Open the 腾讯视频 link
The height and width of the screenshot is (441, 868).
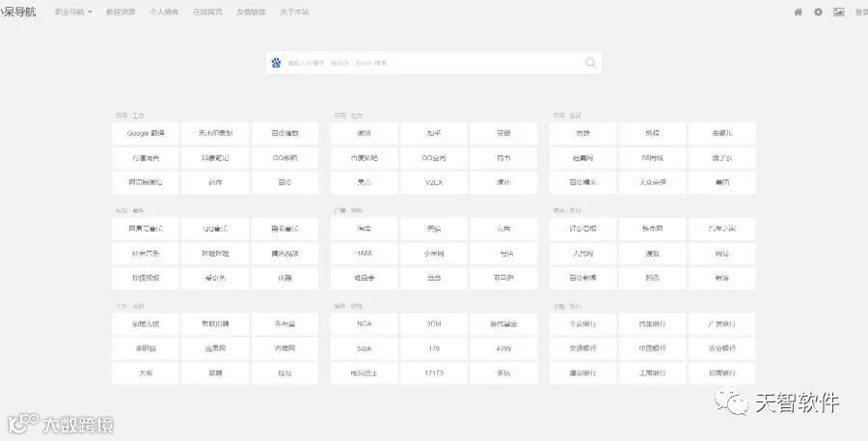[x=285, y=253]
